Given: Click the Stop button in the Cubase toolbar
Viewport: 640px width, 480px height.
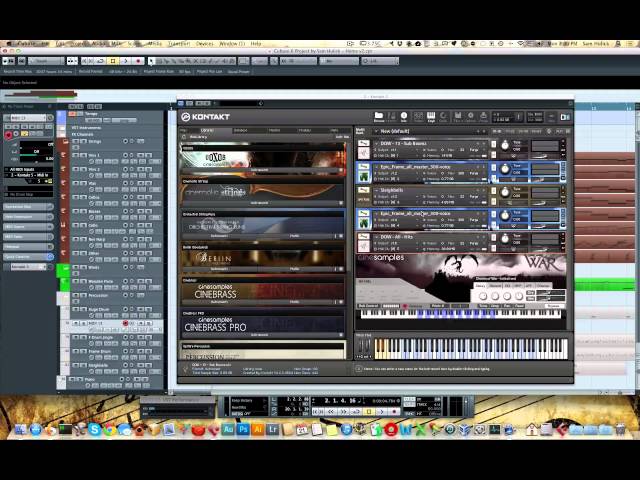Looking at the screenshot, I should click(x=113, y=61).
